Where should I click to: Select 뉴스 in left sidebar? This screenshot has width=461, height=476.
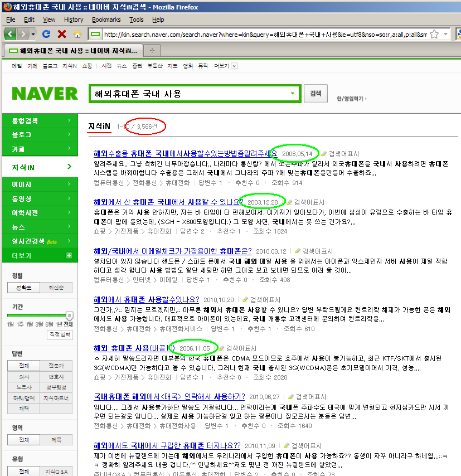click(x=40, y=227)
